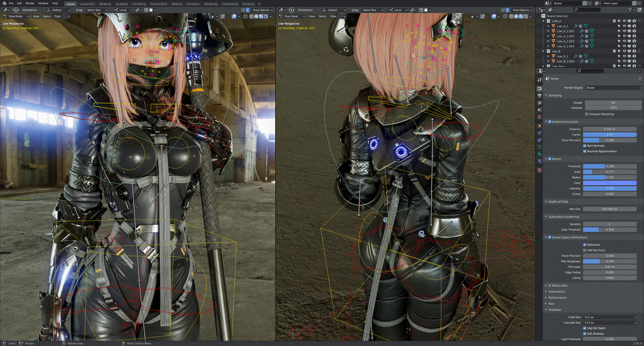Adjust the Bloom Threshold slider
Screen dimensions: 644x346
coord(610,166)
